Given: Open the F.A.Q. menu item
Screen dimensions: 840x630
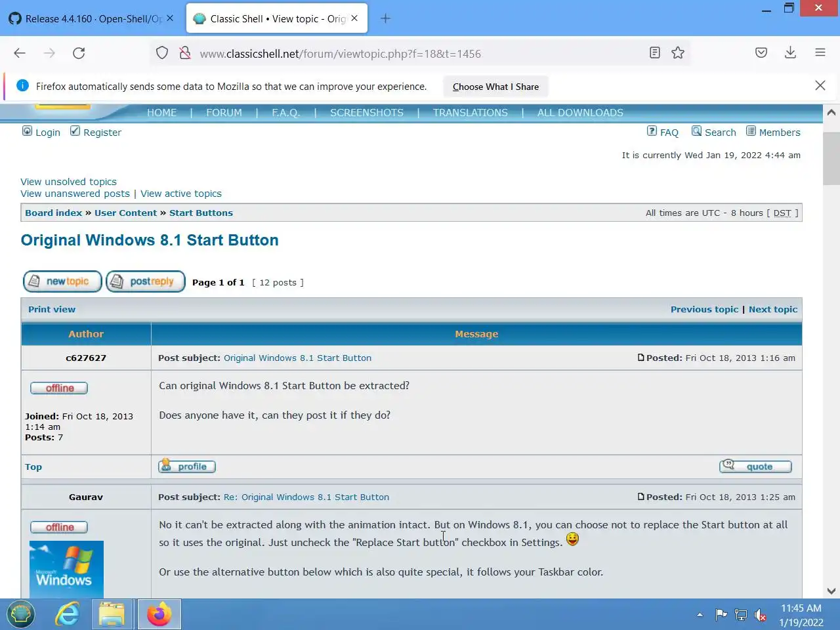Looking at the screenshot, I should [x=285, y=113].
